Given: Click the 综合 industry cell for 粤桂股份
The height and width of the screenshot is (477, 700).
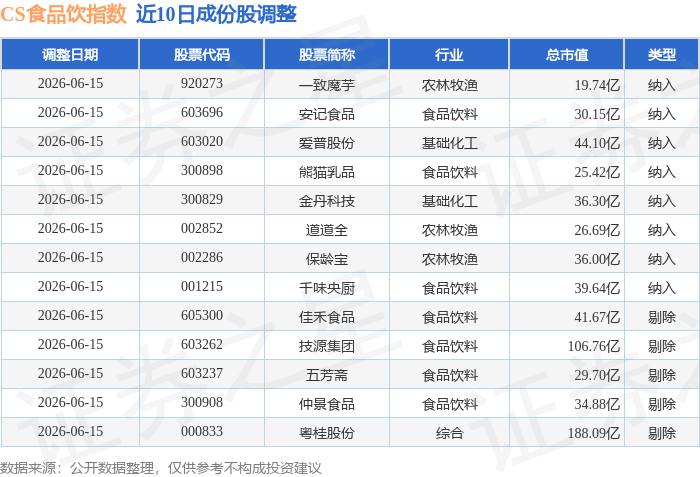Looking at the screenshot, I should tap(450, 433).
